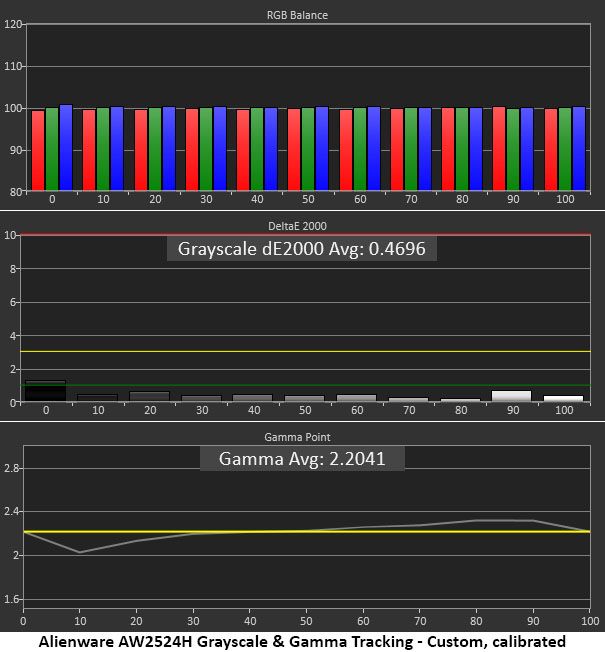
Task: Click the blue bar at 40 in RGB Balance
Action: click(x=271, y=149)
